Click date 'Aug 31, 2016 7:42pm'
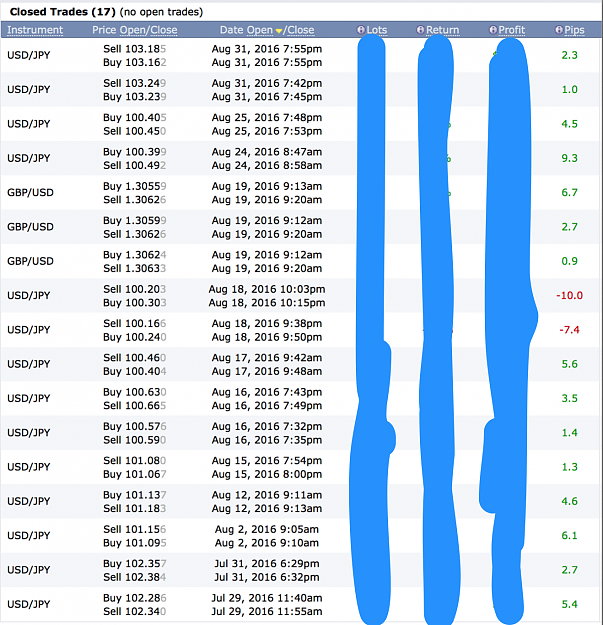603x625 pixels. 267,83
